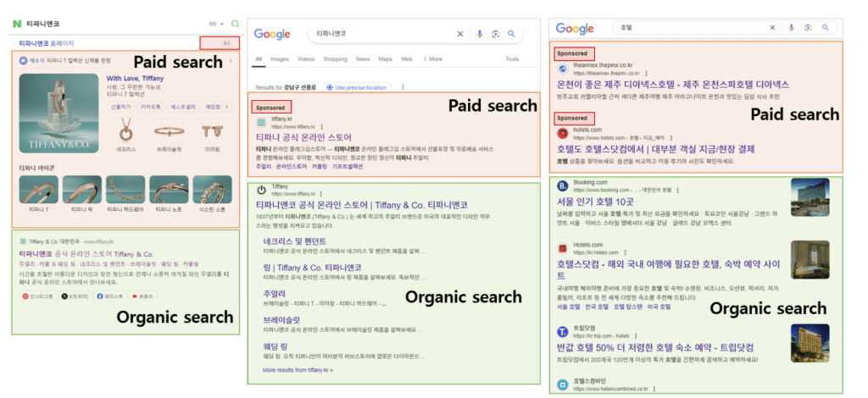
Task: Open the More tabs dropdown
Action: [x=433, y=58]
